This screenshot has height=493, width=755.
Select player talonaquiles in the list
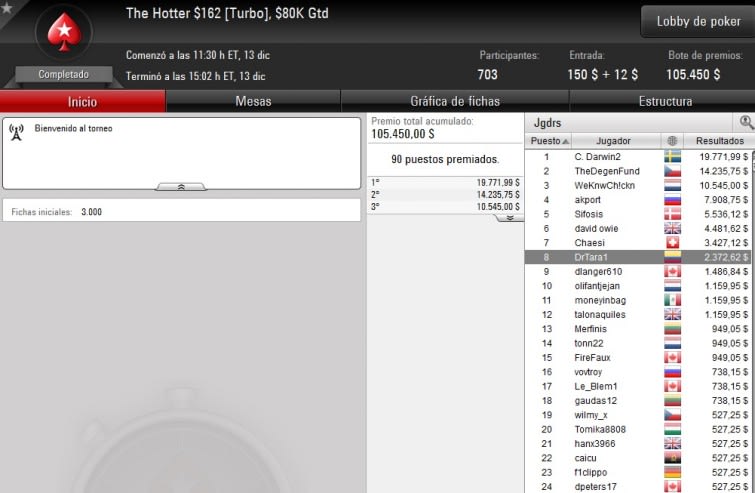click(638, 314)
